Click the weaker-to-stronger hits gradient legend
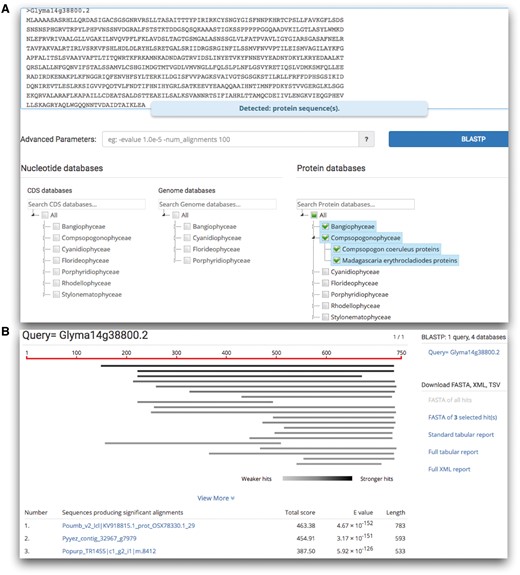Image resolution: width=520 pixels, height=575 pixels. 317,479
